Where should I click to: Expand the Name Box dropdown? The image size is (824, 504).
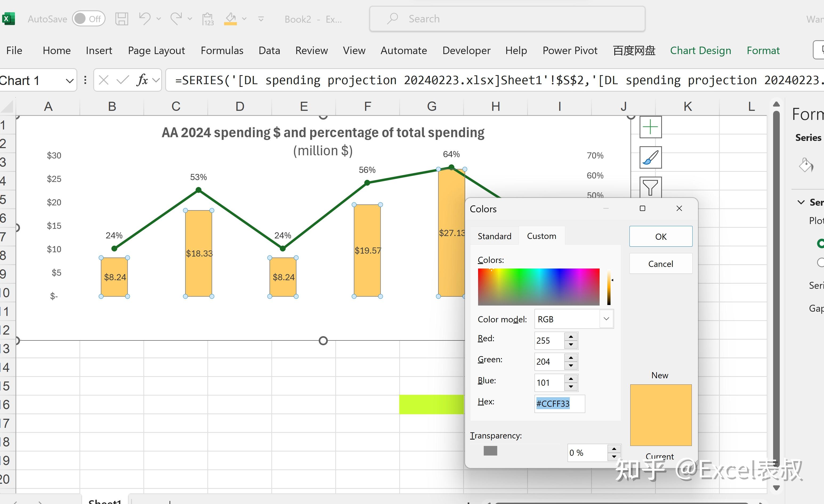tap(70, 80)
